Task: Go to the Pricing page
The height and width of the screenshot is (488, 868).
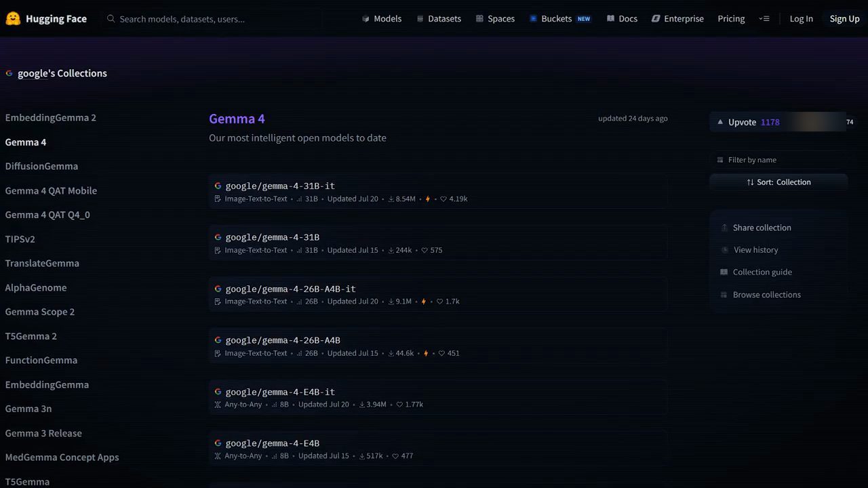Action: tap(731, 19)
